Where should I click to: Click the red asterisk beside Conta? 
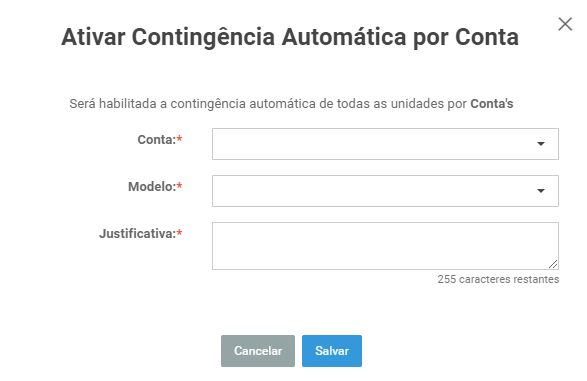coord(179,139)
